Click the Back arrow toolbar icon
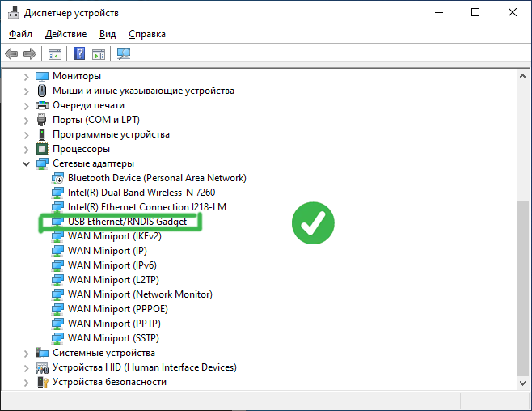 [11, 53]
